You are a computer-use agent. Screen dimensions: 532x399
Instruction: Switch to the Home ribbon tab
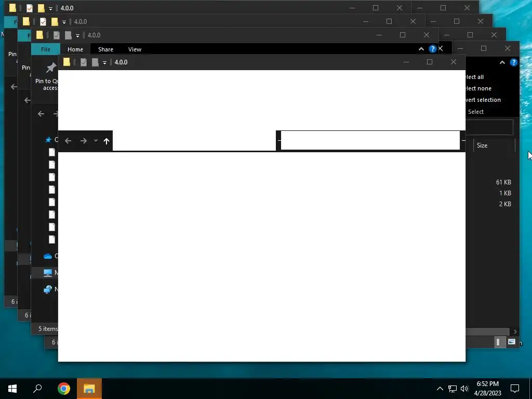point(75,49)
